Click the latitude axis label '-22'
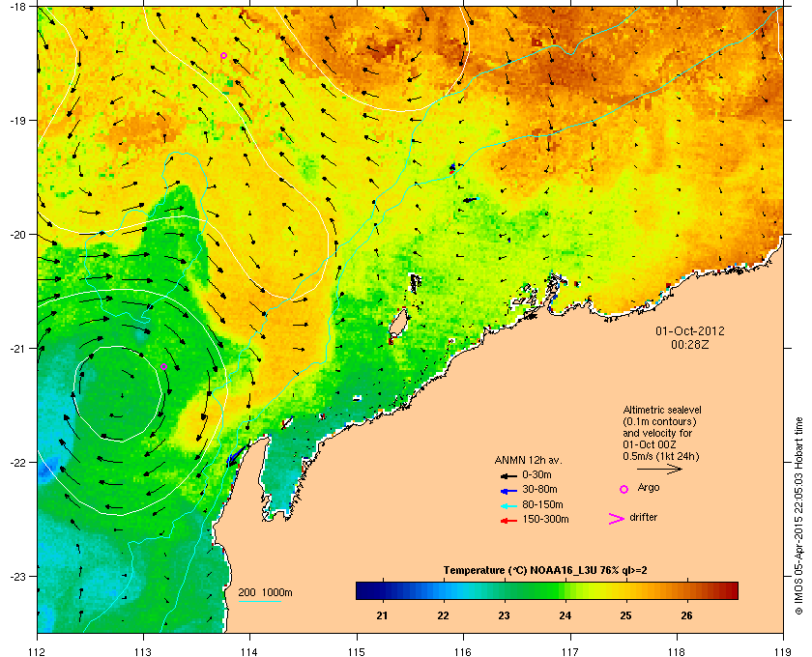Image resolution: width=812 pixels, height=657 pixels. [17, 463]
